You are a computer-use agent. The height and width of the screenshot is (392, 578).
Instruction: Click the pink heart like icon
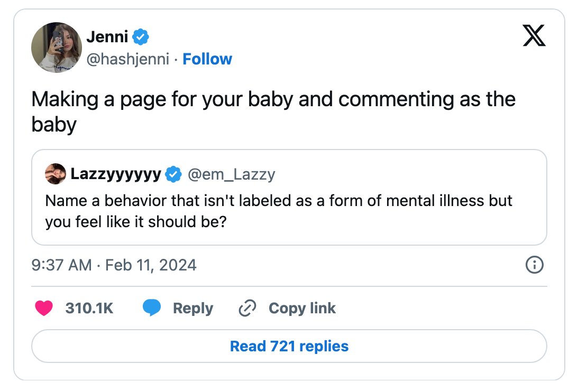click(x=44, y=308)
